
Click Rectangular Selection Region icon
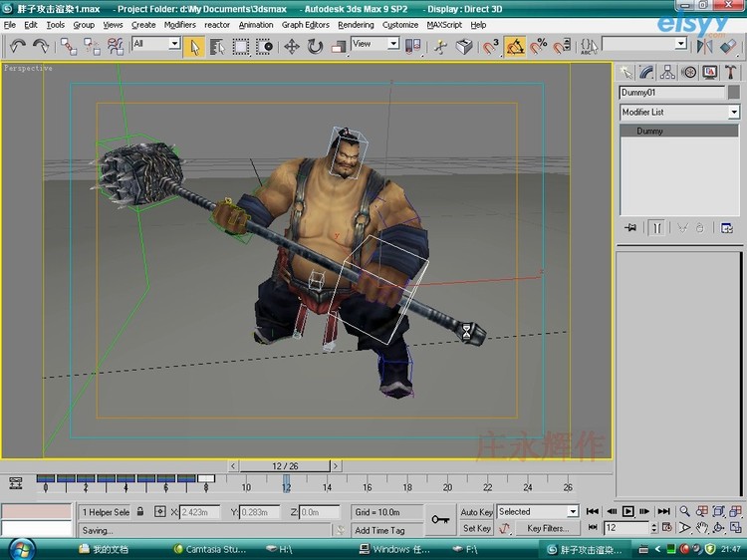[x=241, y=47]
